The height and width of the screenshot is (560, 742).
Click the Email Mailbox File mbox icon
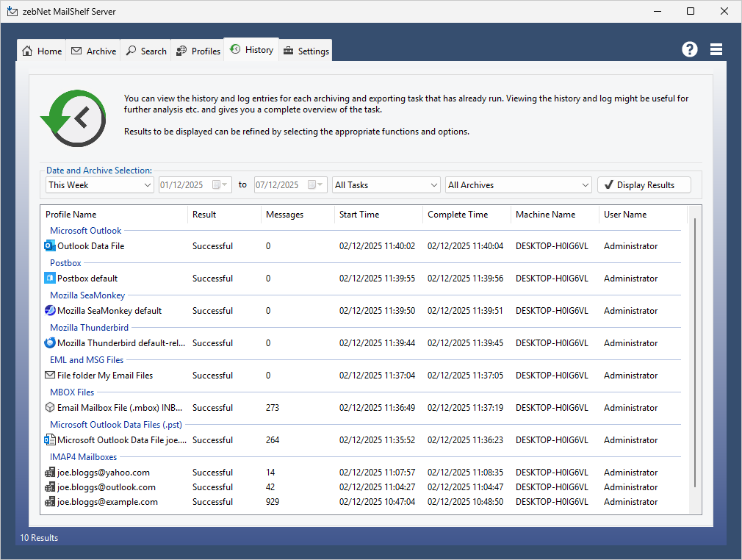(50, 408)
